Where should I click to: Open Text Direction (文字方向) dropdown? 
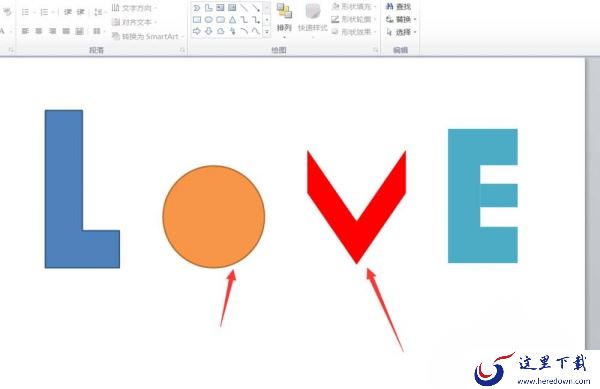point(134,8)
